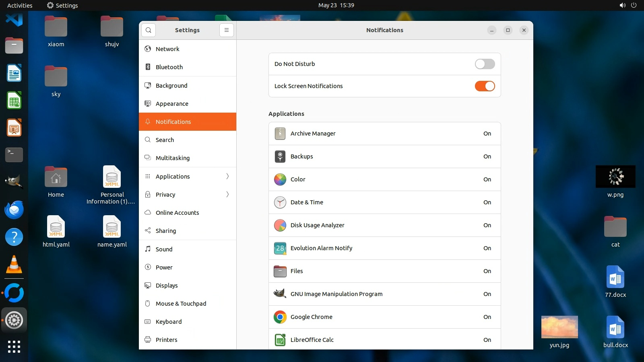644x362 pixels.
Task: Click the Activities button
Action: click(20, 5)
